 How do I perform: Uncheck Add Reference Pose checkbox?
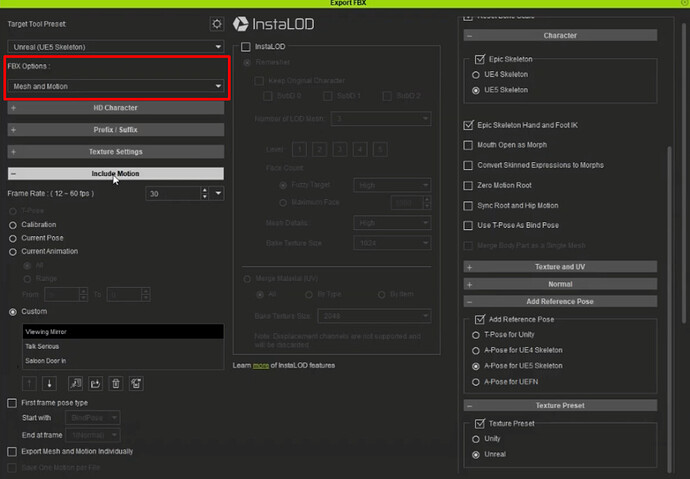[480, 319]
